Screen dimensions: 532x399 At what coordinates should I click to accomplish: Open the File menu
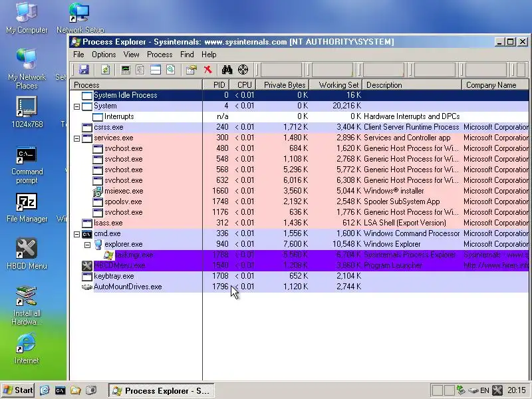(78, 55)
